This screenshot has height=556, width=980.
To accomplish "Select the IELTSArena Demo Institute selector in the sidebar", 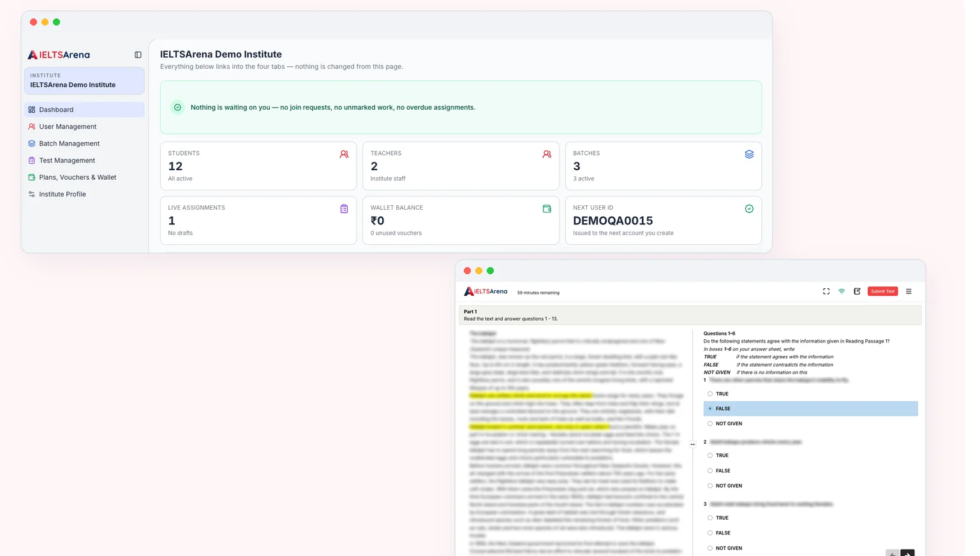I will pyautogui.click(x=84, y=81).
